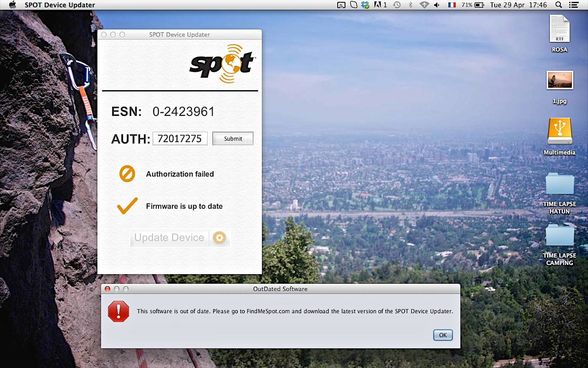Image resolution: width=588 pixels, height=368 pixels.
Task: Click the orange firmware checkmark icon
Action: (127, 206)
